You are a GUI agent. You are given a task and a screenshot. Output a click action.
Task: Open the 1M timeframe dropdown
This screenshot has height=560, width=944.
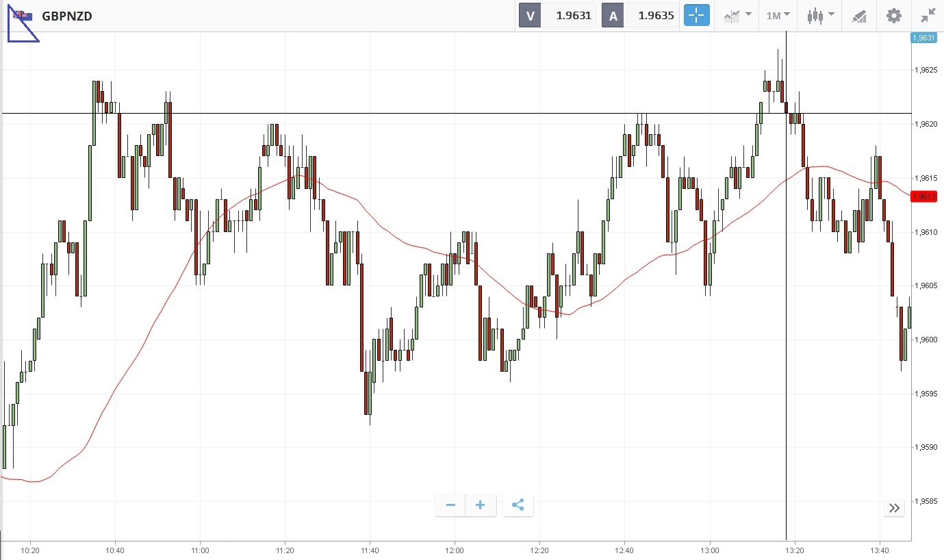778,16
